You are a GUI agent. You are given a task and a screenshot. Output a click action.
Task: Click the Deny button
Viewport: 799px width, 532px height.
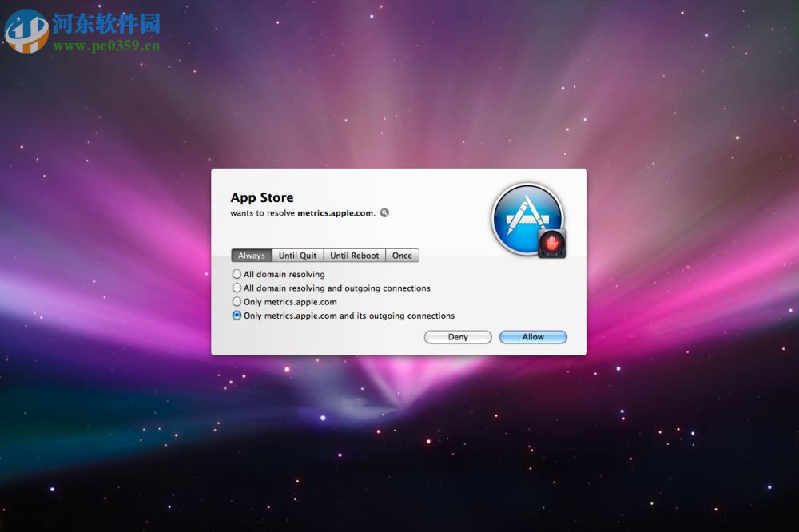[x=457, y=336]
